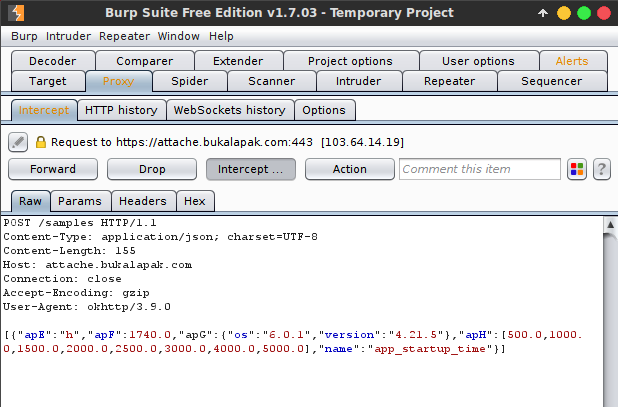This screenshot has width=618, height=407.
Task: Click the up arrow icon in title bar
Action: pos(543,13)
